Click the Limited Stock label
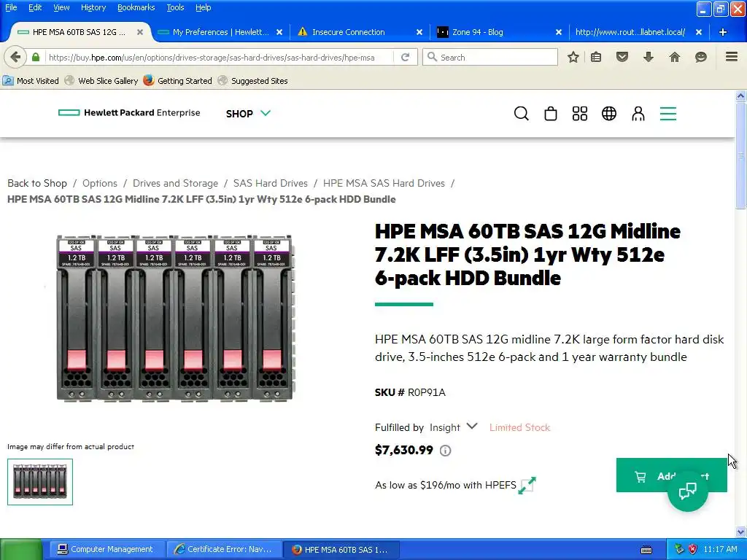This screenshot has width=747, height=560. [x=519, y=427]
